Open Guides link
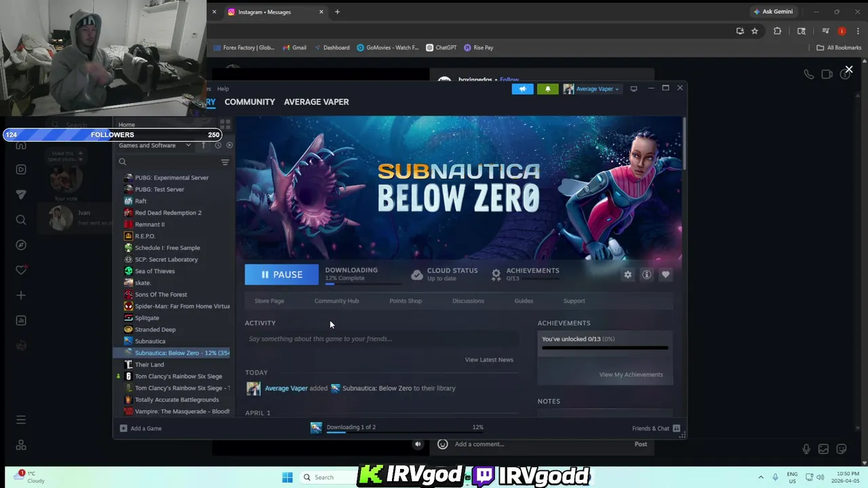868x488 pixels. (524, 301)
